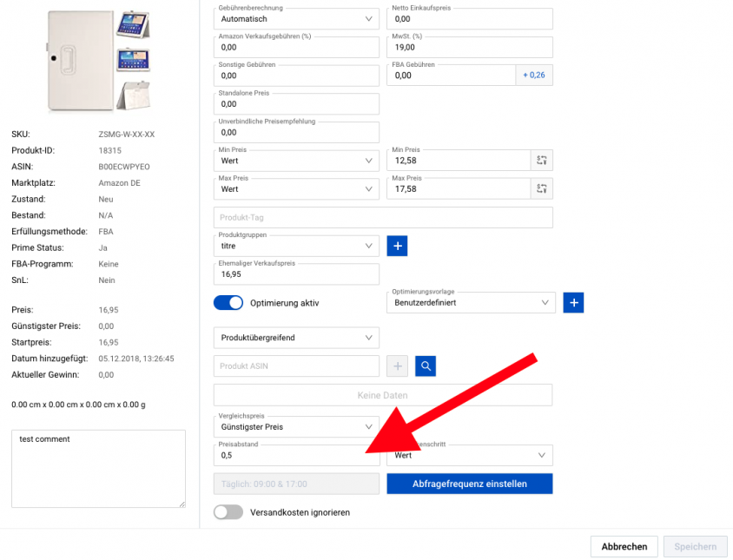Click the Produkt ASIN input field

tap(296, 366)
